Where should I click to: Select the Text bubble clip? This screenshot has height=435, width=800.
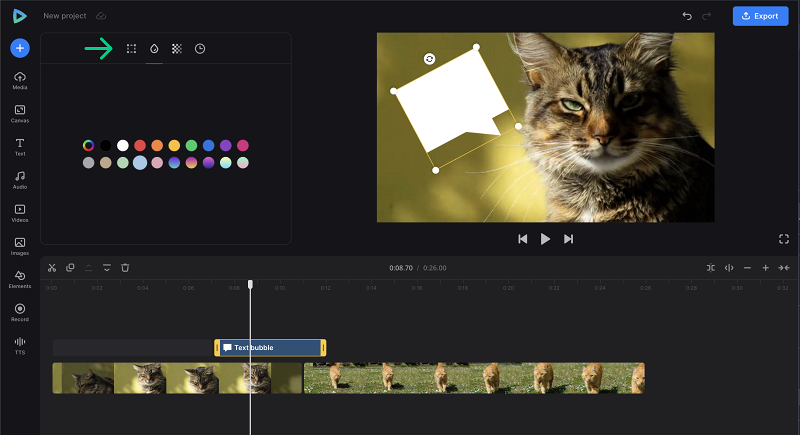click(x=270, y=348)
